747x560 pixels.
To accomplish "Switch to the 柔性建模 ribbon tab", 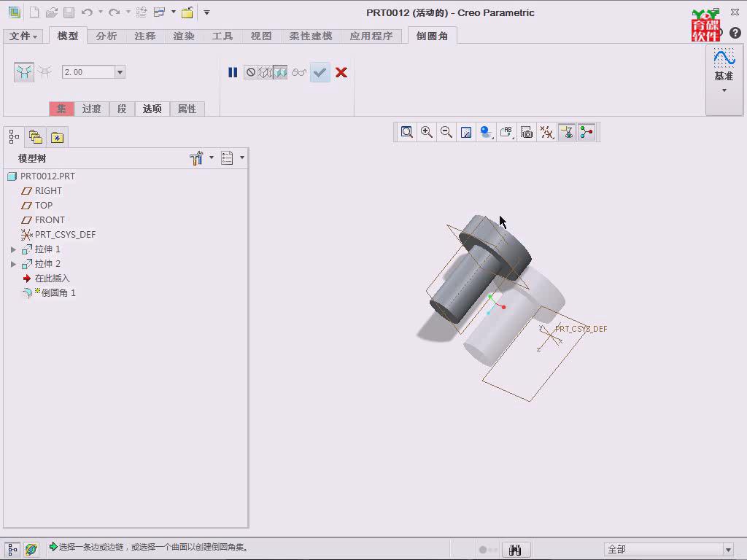I will pyautogui.click(x=311, y=36).
